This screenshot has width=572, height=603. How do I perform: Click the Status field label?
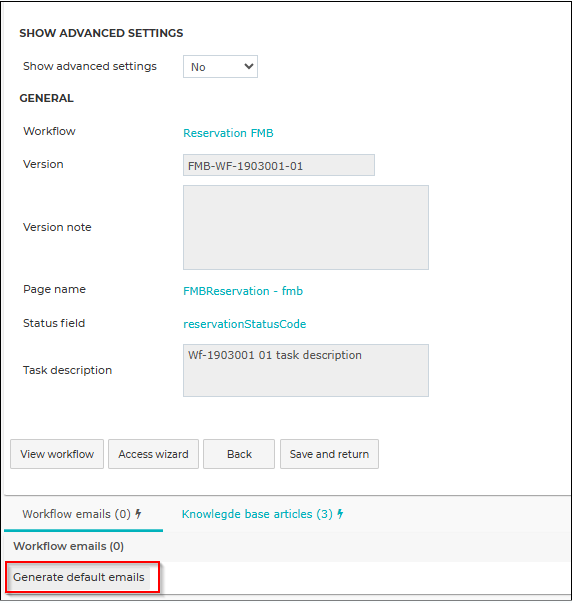click(54, 323)
